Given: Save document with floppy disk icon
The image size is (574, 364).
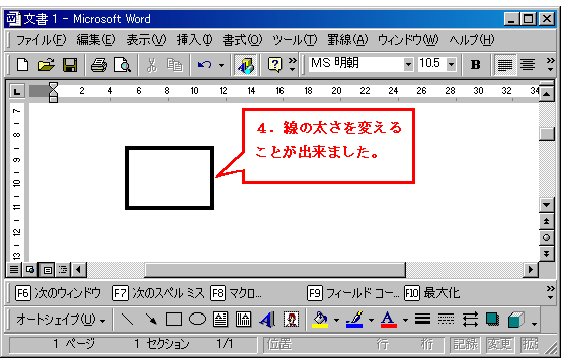Looking at the screenshot, I should tap(70, 65).
